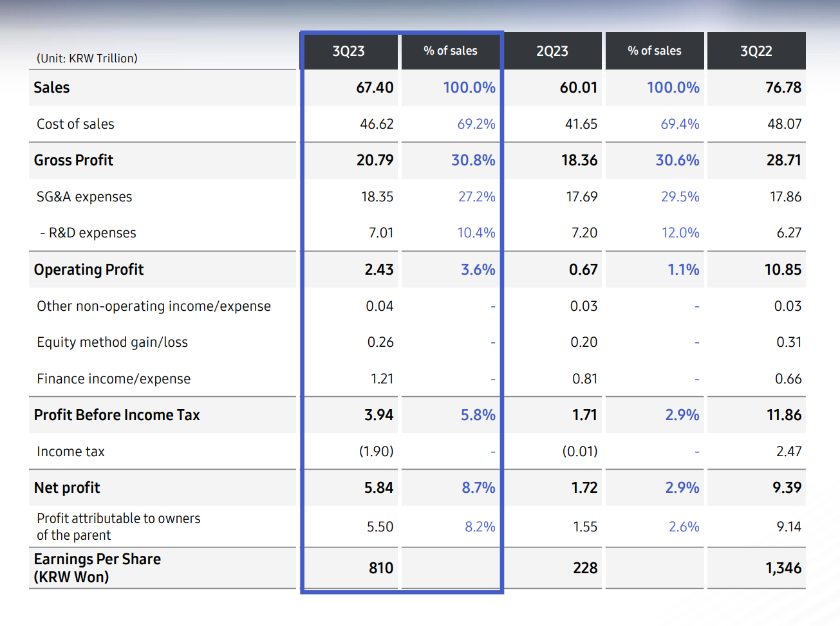Click the Equity method gain/loss row label

(x=112, y=342)
